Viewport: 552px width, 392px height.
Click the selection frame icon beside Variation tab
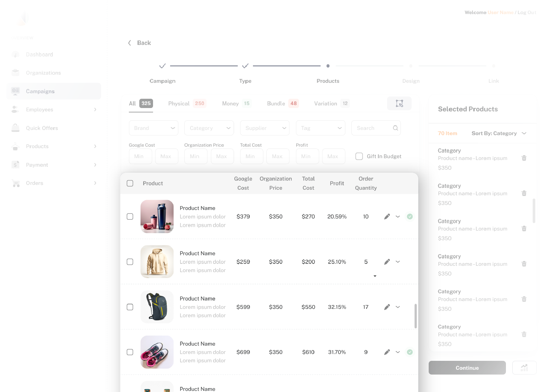399,104
